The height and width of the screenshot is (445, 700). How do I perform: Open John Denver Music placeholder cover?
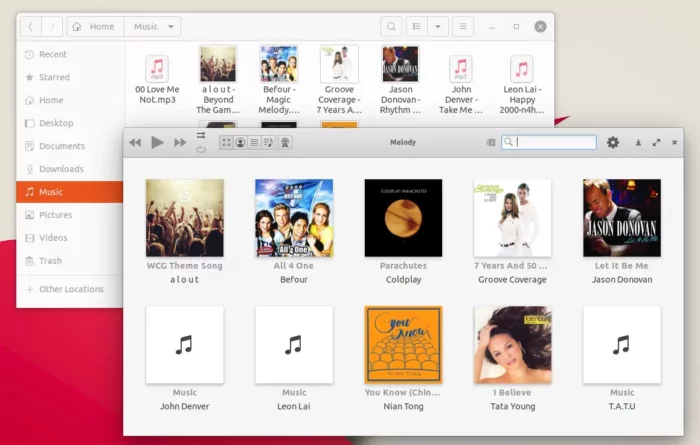point(185,345)
